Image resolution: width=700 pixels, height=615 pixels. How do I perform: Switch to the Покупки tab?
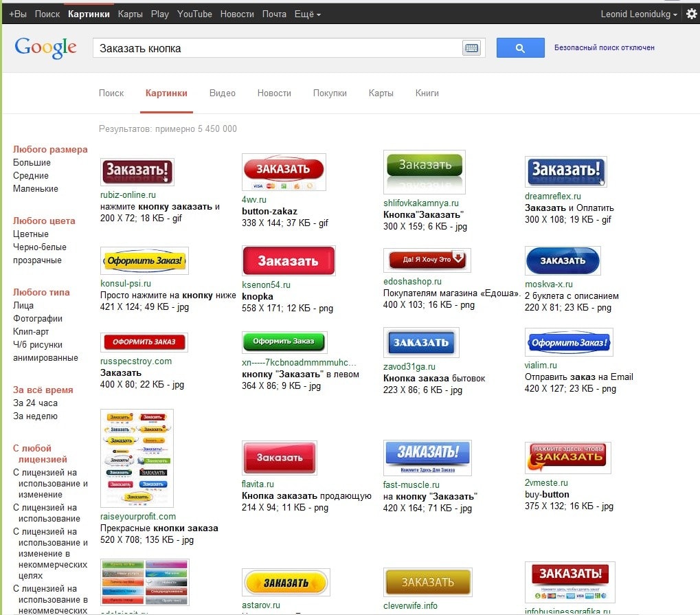tap(330, 93)
